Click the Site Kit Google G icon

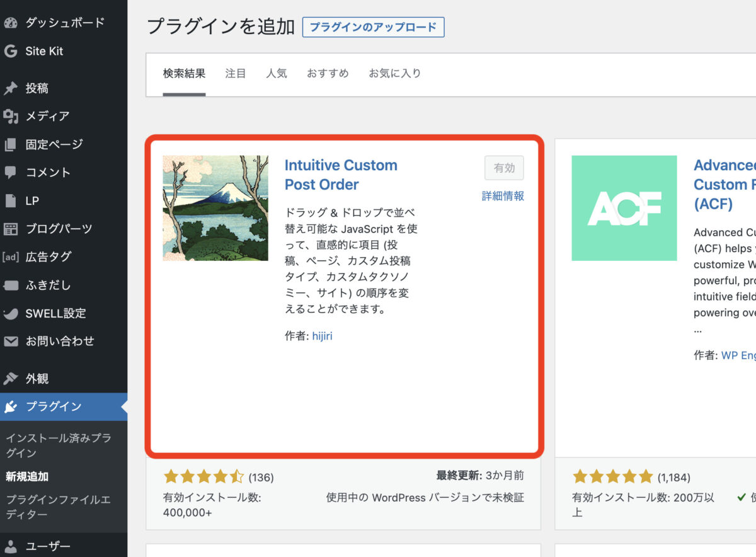[x=10, y=51]
